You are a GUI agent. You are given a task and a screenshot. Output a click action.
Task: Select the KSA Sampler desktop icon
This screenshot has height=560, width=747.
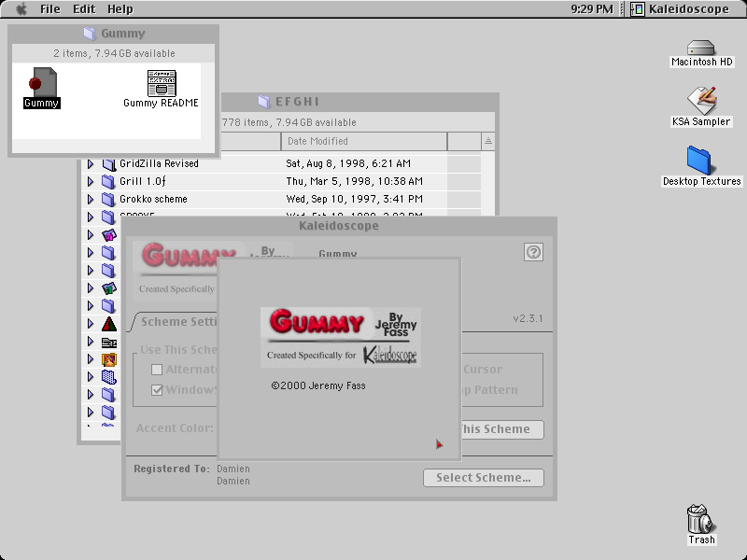(x=701, y=101)
